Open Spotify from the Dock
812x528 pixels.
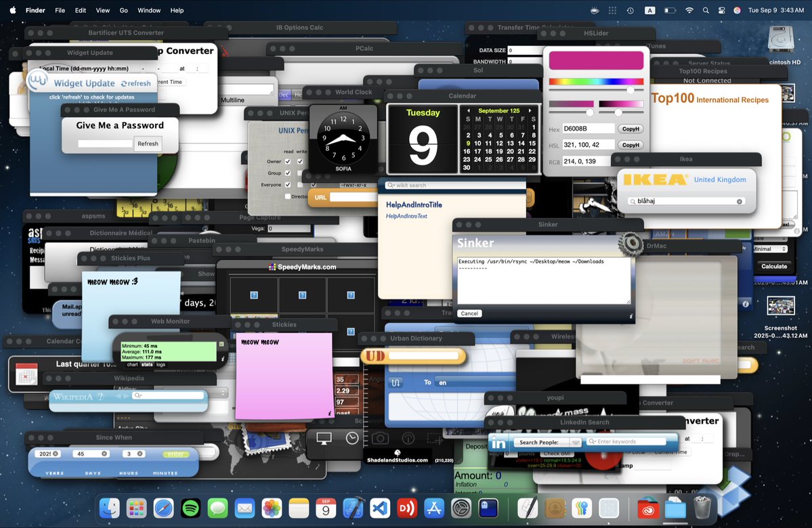pos(190,508)
